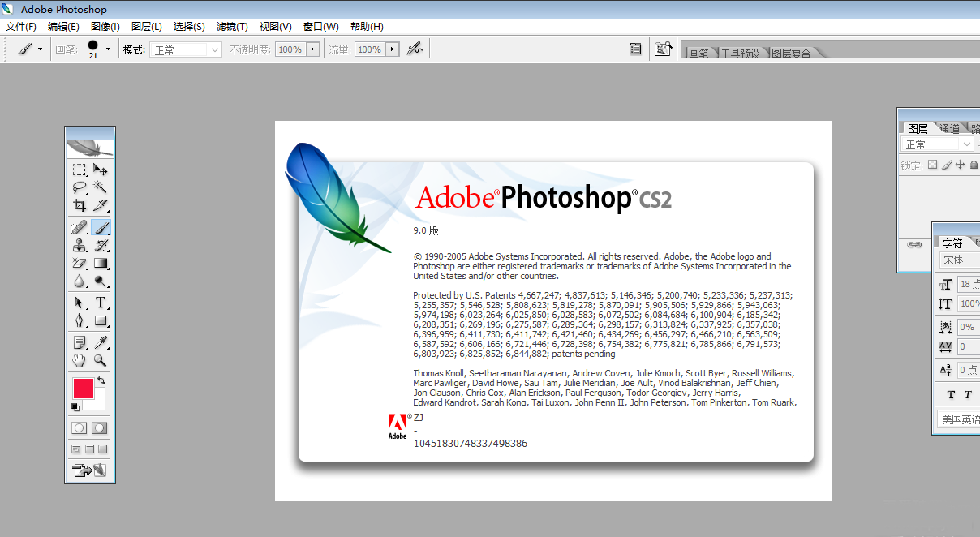Open the 工具预设 tab in palette well

coord(740,53)
